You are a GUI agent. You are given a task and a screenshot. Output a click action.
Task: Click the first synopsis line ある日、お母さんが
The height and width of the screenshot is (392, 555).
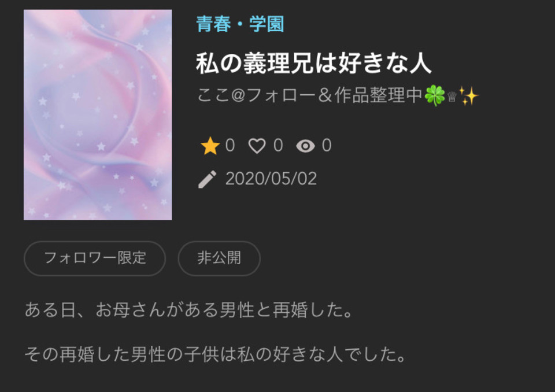pos(188,310)
